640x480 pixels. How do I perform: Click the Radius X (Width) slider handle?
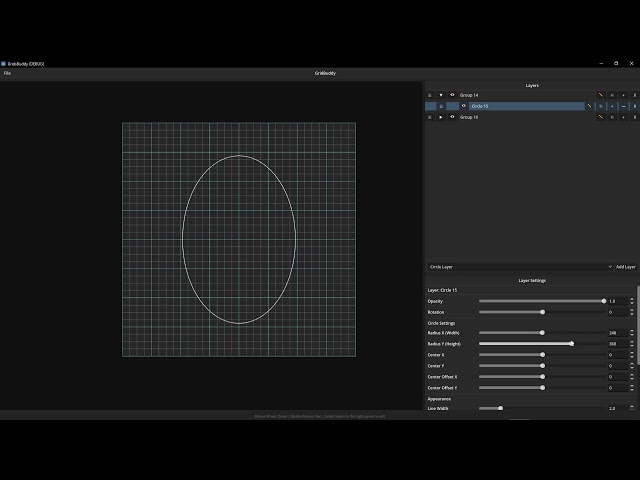542,333
